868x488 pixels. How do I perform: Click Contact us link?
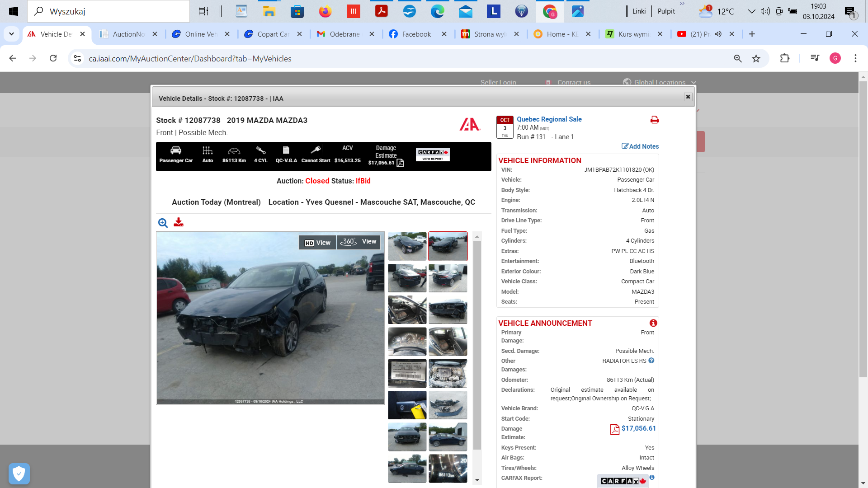click(x=574, y=82)
